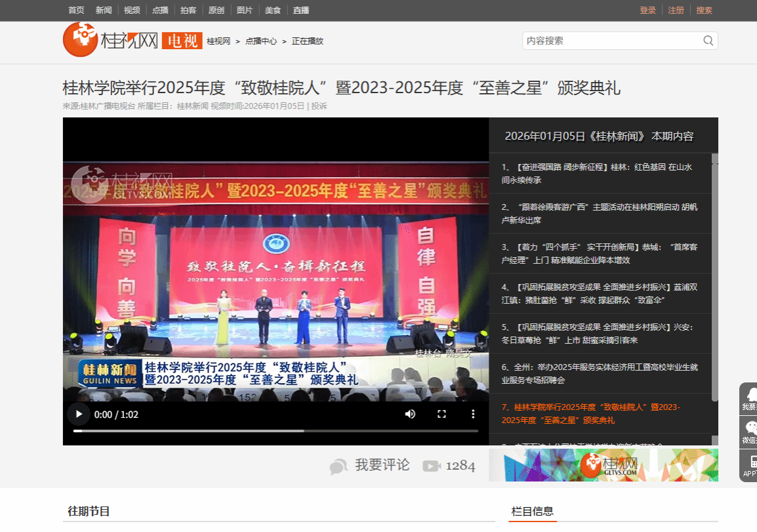Mute the video using the speaker icon

pos(410,414)
